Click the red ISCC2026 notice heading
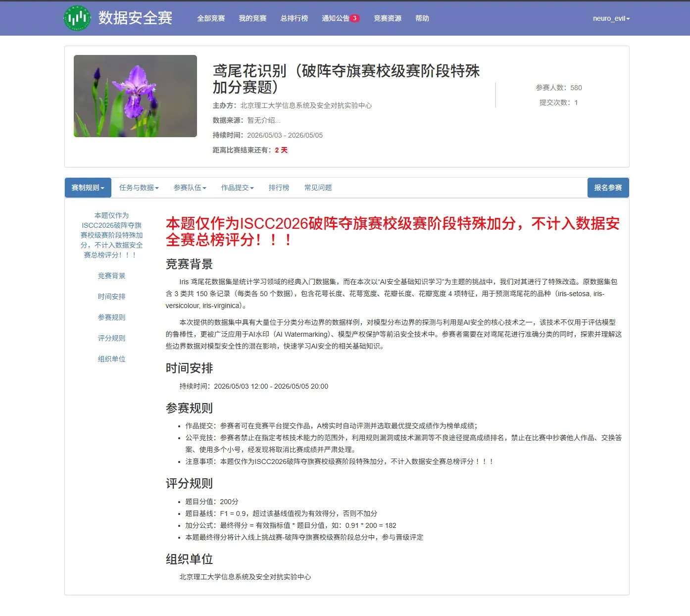Image resolution: width=690 pixels, height=616 pixels. (393, 232)
